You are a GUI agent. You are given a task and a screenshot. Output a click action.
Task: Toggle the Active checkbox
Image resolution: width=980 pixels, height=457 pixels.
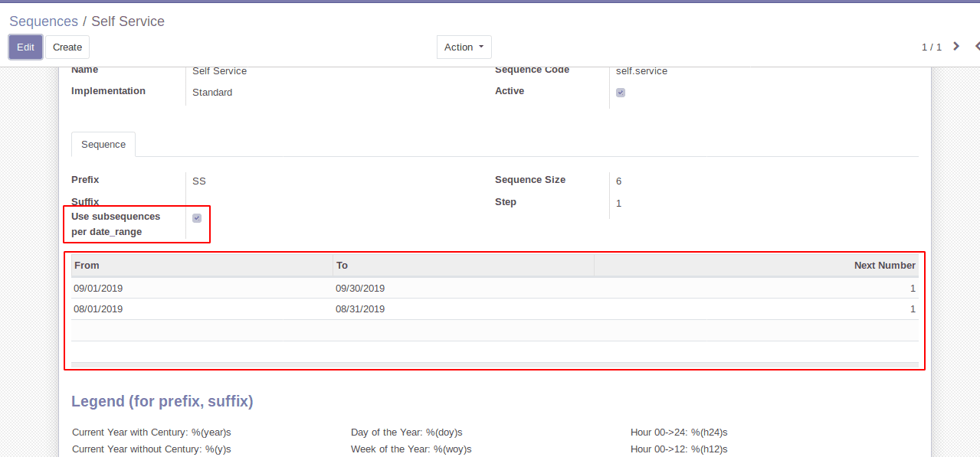coord(621,93)
